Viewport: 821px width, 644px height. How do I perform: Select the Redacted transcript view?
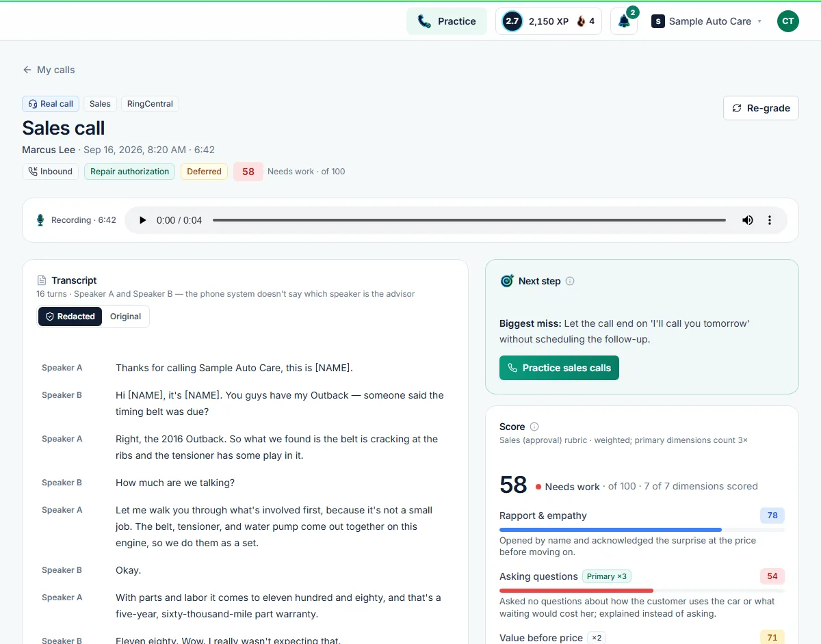[70, 317]
